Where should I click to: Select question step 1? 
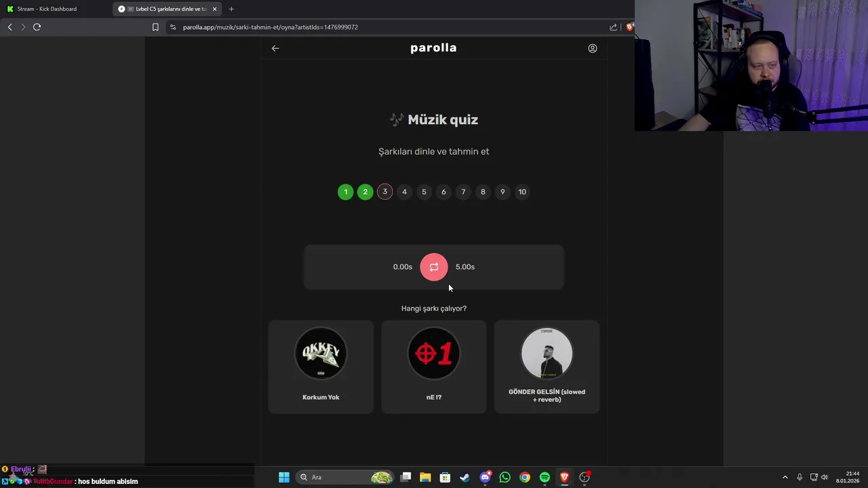346,192
